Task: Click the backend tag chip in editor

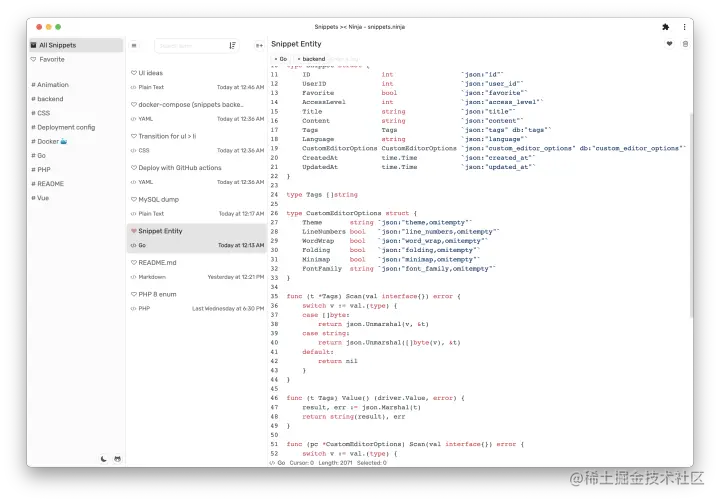Action: [x=311, y=59]
